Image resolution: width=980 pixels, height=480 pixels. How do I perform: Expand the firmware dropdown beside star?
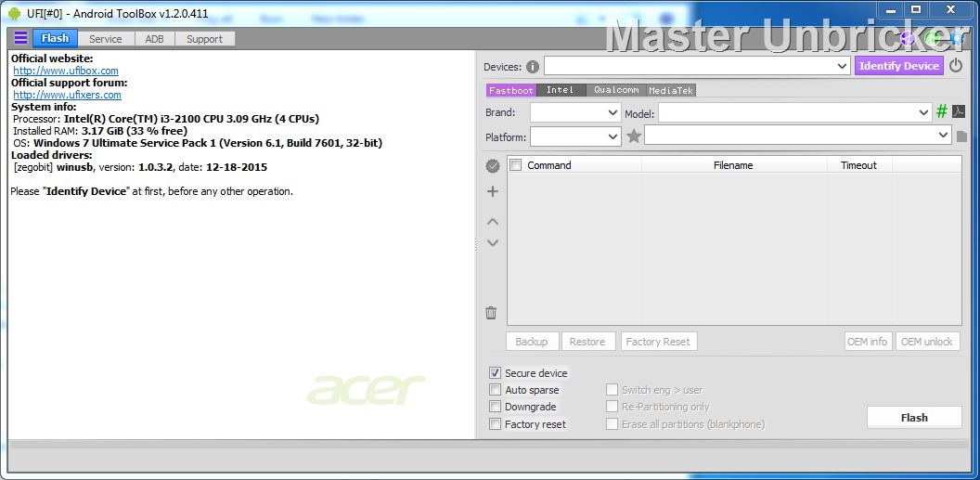(x=943, y=135)
